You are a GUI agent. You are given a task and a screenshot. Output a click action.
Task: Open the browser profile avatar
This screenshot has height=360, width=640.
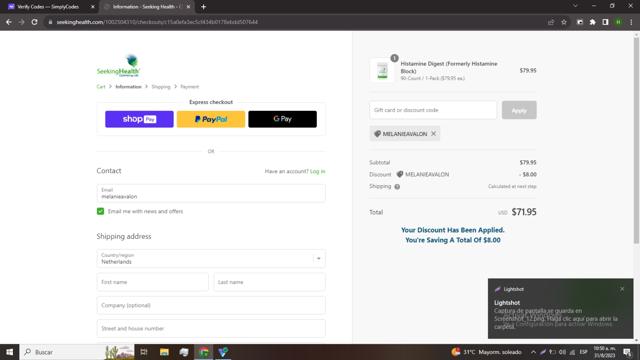618,22
